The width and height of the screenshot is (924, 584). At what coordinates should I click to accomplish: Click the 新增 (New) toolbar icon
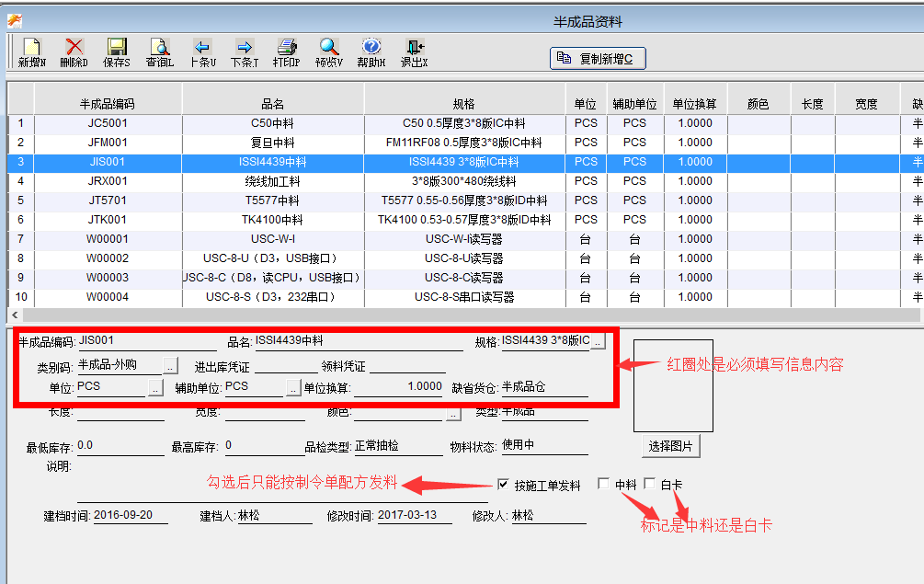[32, 52]
